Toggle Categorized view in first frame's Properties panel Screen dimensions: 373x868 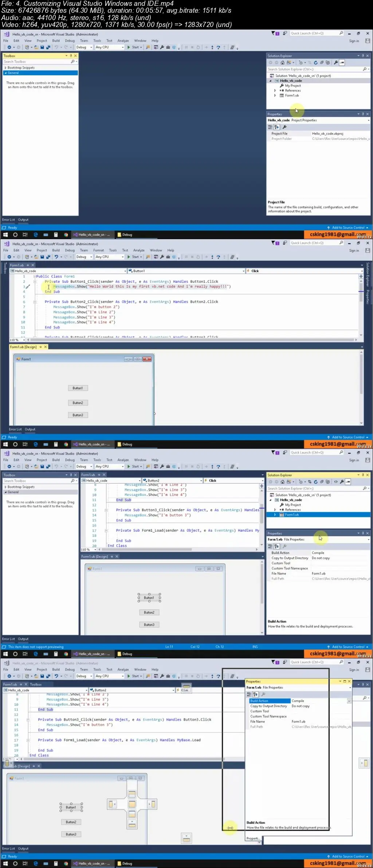270,127
